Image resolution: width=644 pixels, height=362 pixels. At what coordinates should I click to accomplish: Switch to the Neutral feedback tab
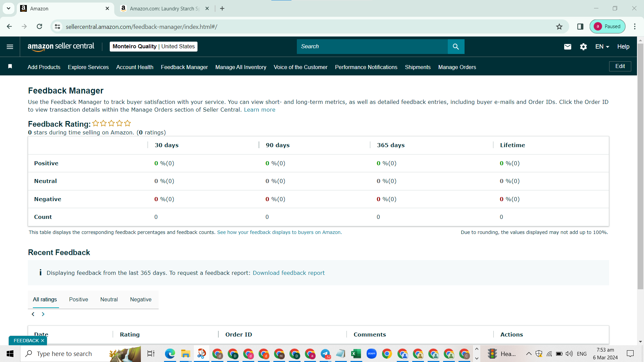point(109,300)
